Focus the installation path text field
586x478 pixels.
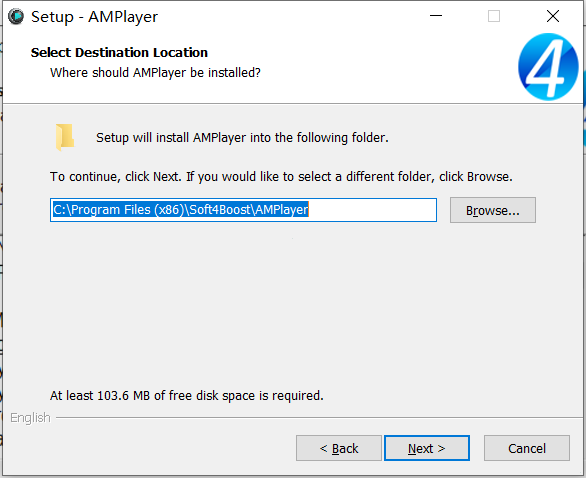point(243,210)
